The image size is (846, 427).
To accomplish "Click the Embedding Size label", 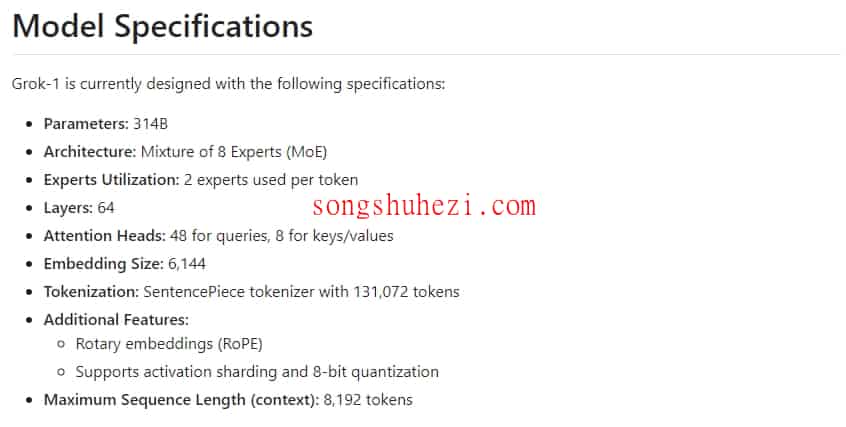I will [104, 264].
